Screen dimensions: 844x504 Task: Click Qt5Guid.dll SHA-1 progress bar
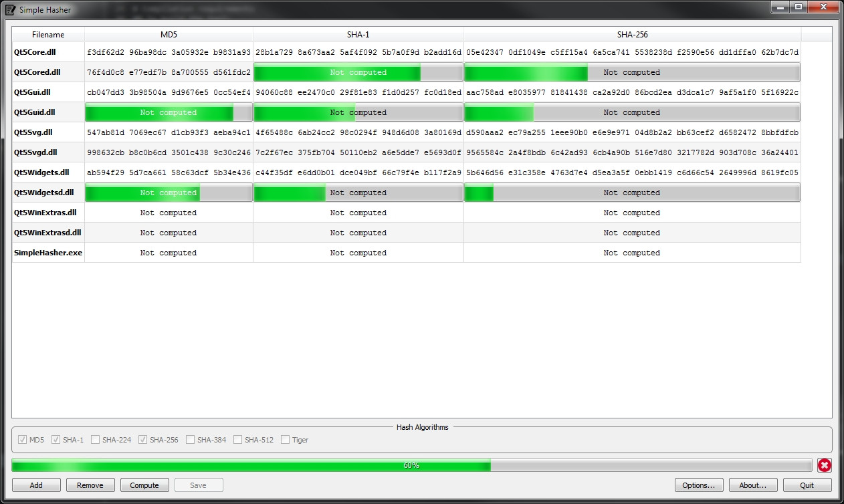(358, 112)
